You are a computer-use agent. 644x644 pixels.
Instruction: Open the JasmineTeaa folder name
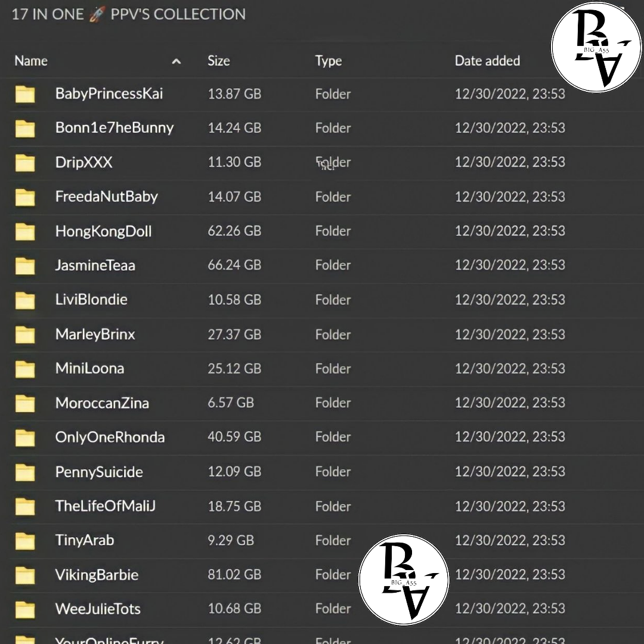coord(95,265)
